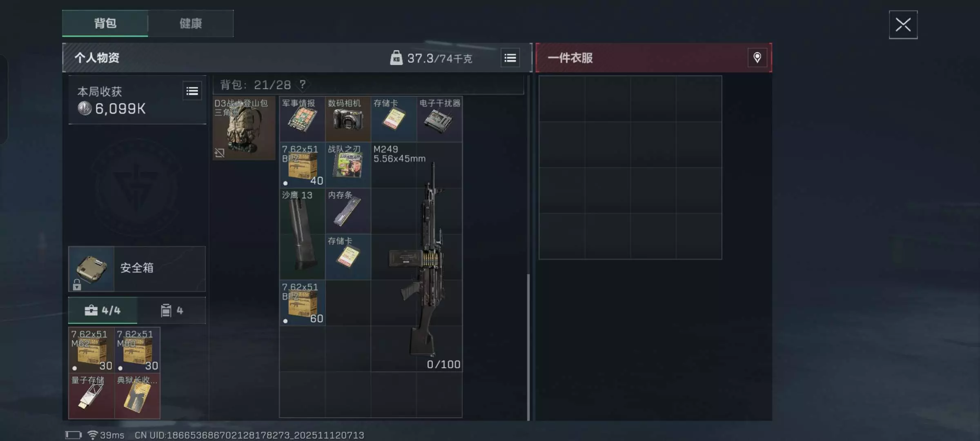Open the 个人物资 list sort menu

coord(510,58)
